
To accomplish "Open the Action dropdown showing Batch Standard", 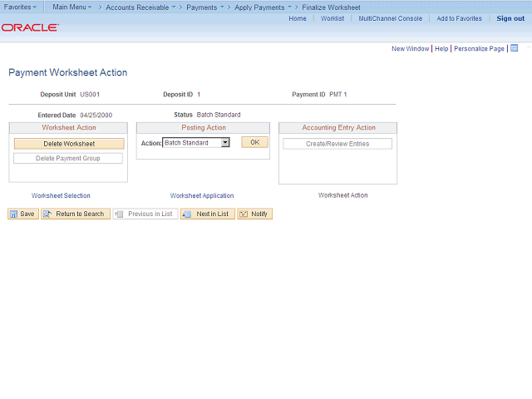I will pos(196,143).
